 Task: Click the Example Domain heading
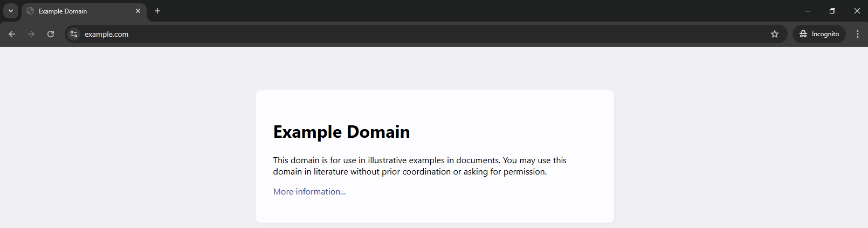[x=341, y=132]
